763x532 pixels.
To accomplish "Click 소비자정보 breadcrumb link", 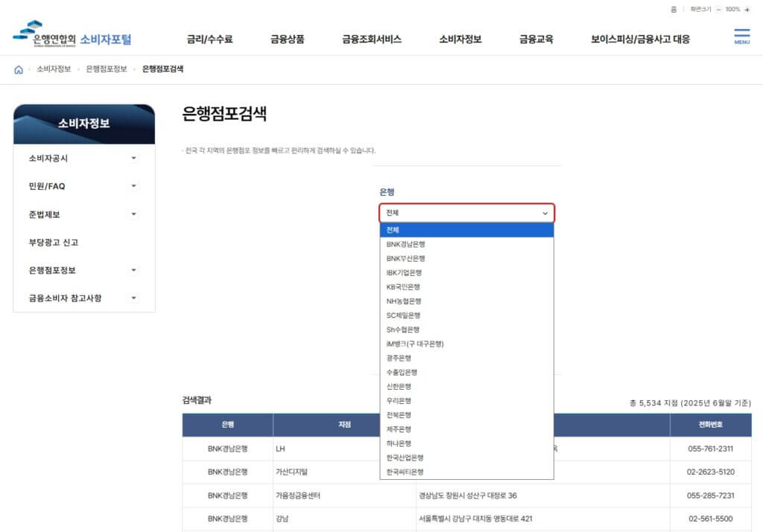I will (54, 69).
